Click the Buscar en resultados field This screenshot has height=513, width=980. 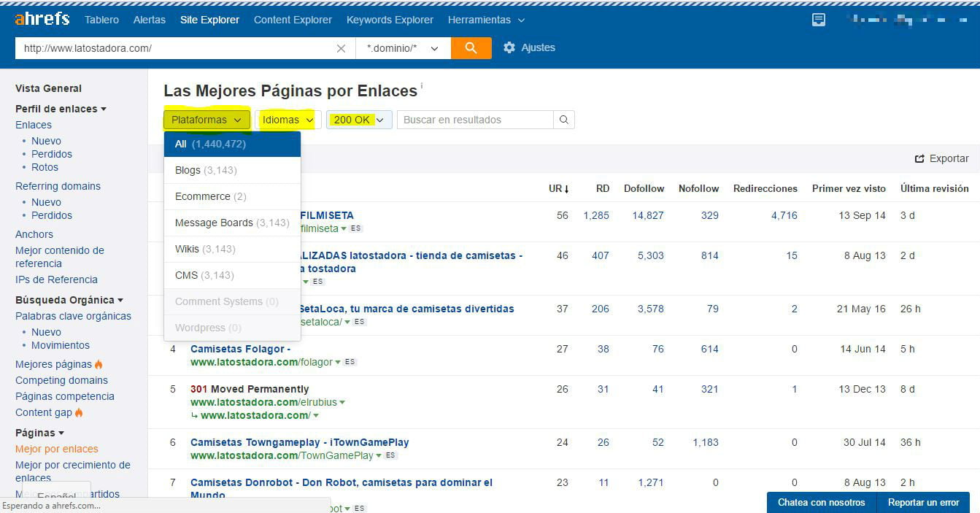coord(475,120)
